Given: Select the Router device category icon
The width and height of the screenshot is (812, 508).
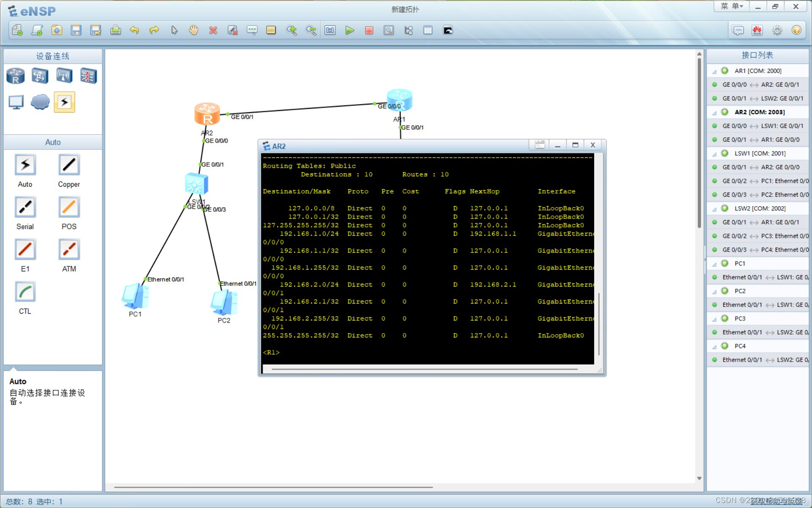Looking at the screenshot, I should pyautogui.click(x=16, y=76).
